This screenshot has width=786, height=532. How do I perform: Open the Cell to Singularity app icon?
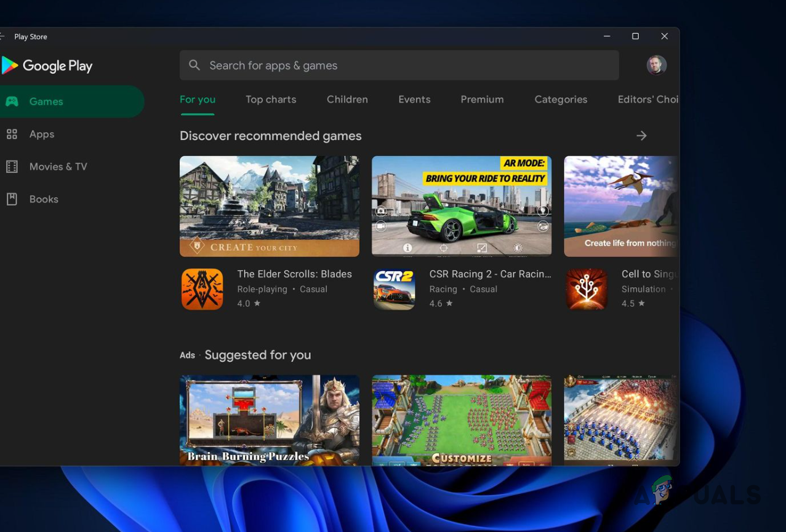tap(586, 288)
